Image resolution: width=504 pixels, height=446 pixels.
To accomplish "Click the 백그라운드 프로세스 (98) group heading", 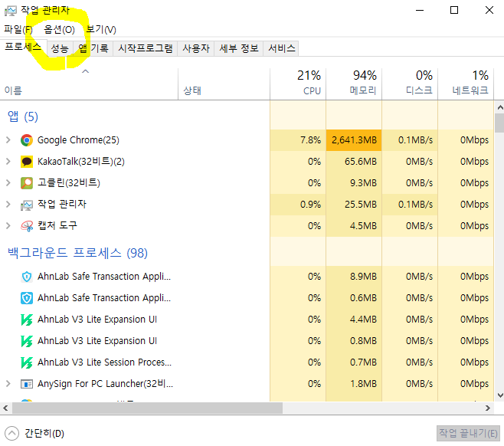I will (x=77, y=253).
